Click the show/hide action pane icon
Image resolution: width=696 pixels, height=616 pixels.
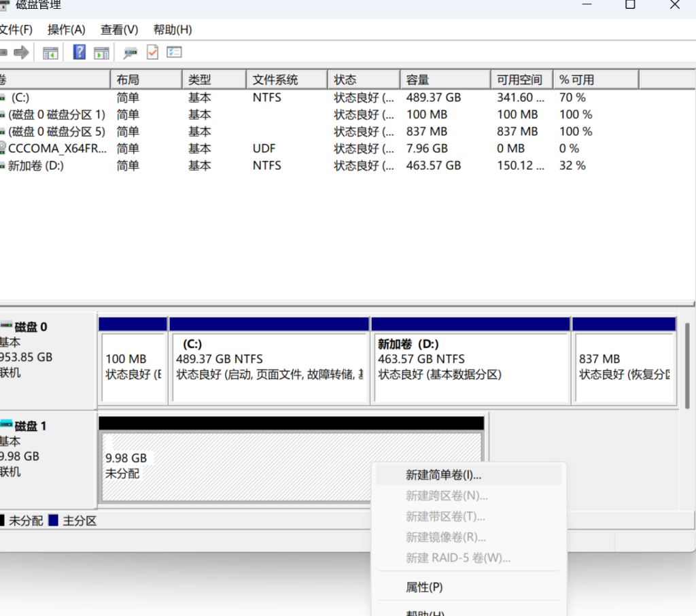pyautogui.click(x=101, y=52)
